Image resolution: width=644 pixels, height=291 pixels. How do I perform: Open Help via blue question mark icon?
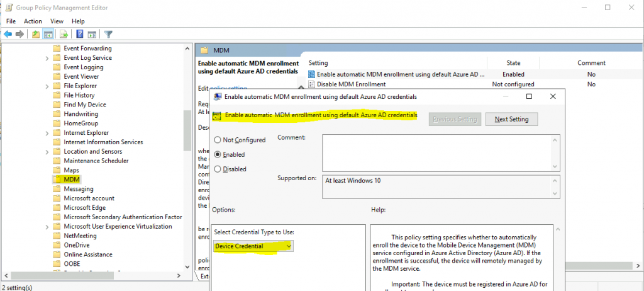pyautogui.click(x=80, y=34)
